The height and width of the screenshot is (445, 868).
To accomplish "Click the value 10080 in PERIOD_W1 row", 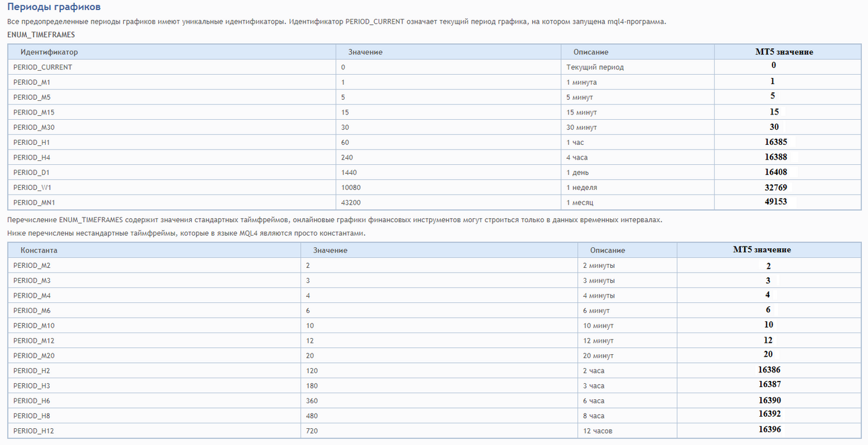I will click(x=351, y=188).
